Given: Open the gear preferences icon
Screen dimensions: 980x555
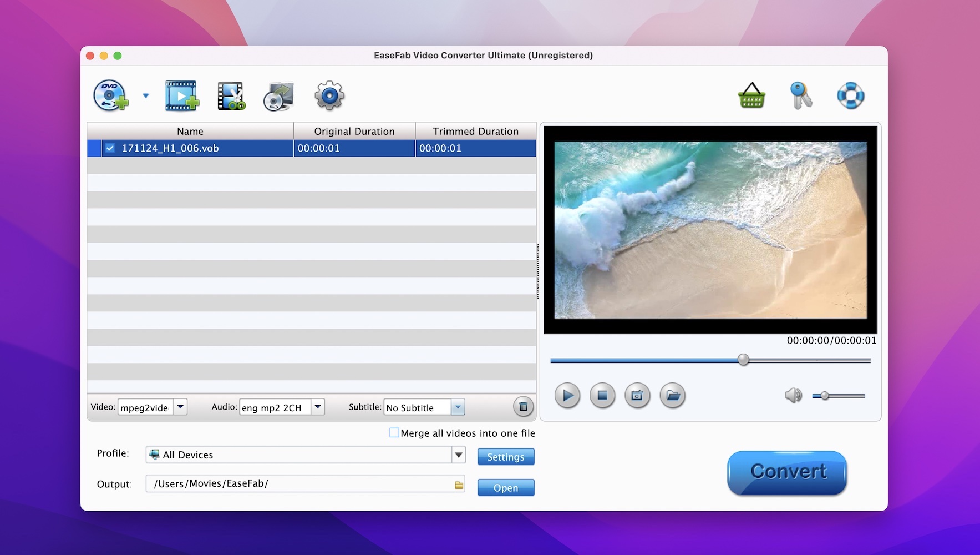Looking at the screenshot, I should click(329, 95).
